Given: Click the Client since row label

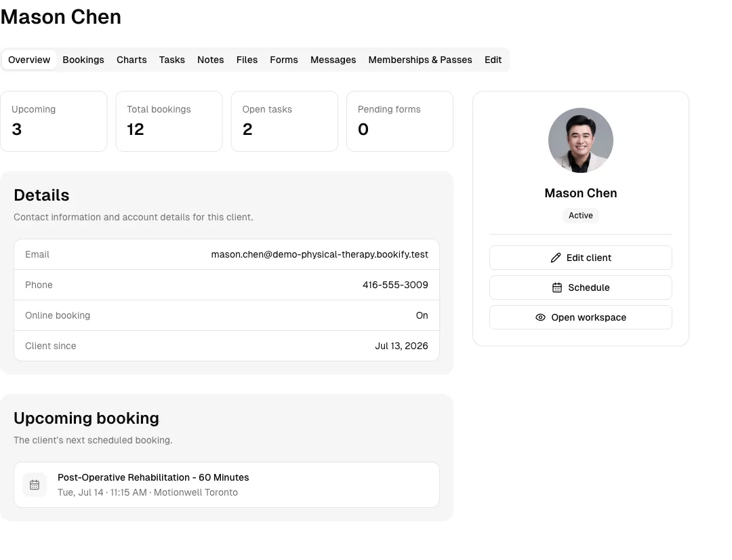Looking at the screenshot, I should pyautogui.click(x=50, y=346).
